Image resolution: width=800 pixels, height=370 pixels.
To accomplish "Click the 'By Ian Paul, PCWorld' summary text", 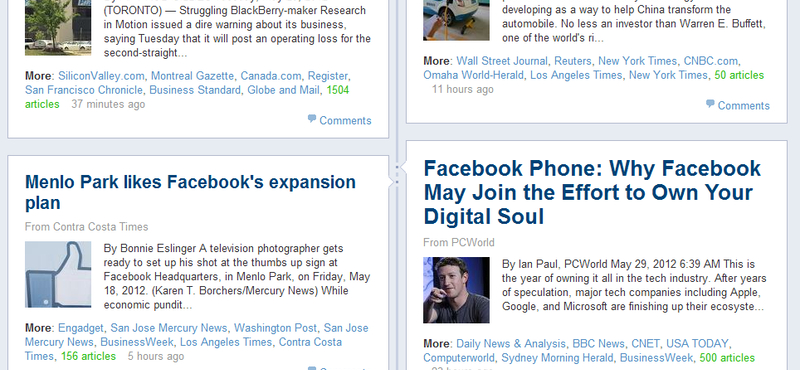I will (x=634, y=286).
